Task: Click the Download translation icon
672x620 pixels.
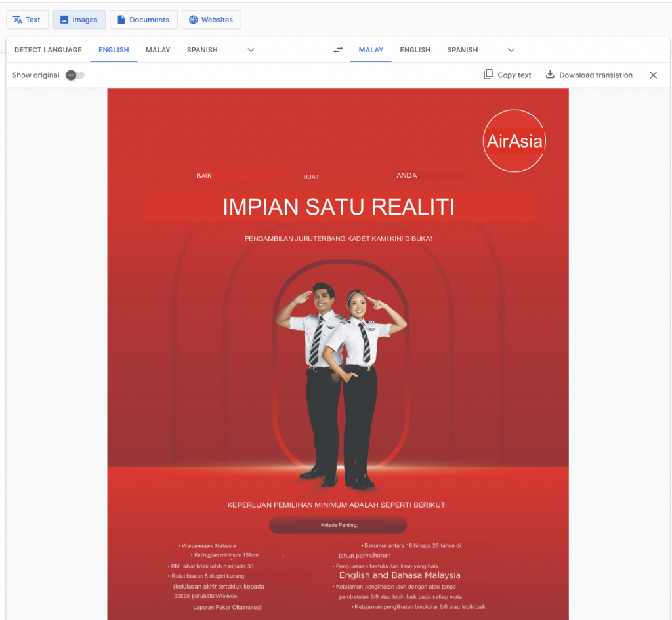Action: point(550,75)
